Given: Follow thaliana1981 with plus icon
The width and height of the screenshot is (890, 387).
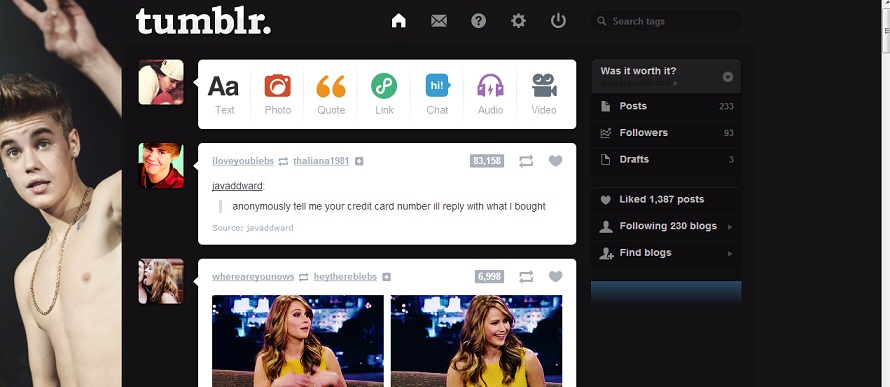Looking at the screenshot, I should click(x=359, y=162).
